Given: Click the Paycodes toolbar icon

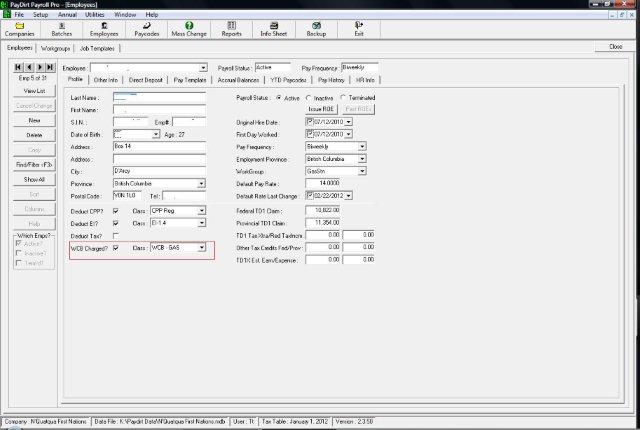Looking at the screenshot, I should (146, 29).
